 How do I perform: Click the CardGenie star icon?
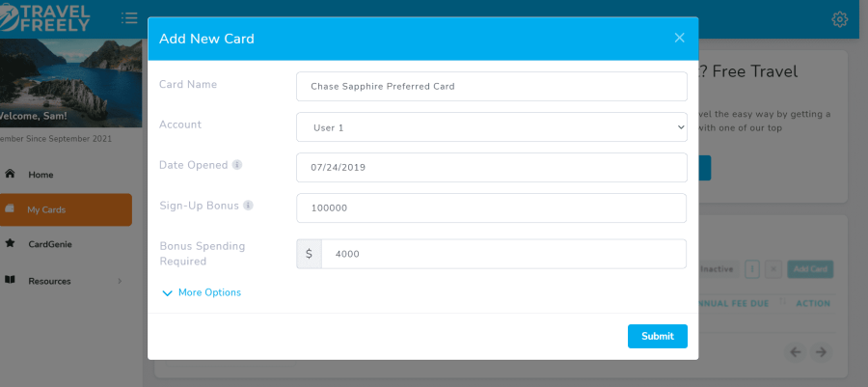pyautogui.click(x=10, y=243)
